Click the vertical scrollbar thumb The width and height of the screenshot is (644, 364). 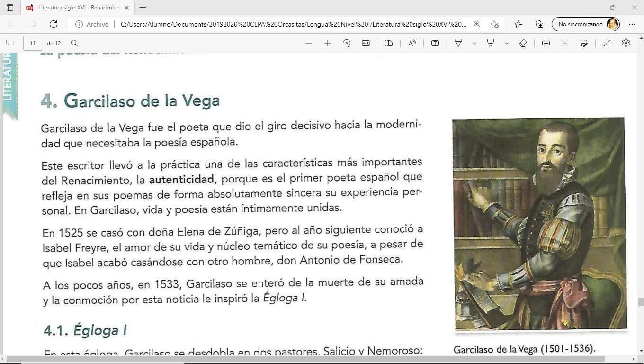tap(641, 302)
